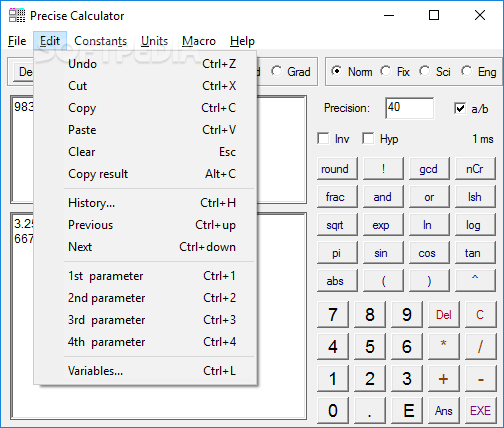This screenshot has height=428, width=504.
Task: Click the minus - button
Action: point(480,379)
